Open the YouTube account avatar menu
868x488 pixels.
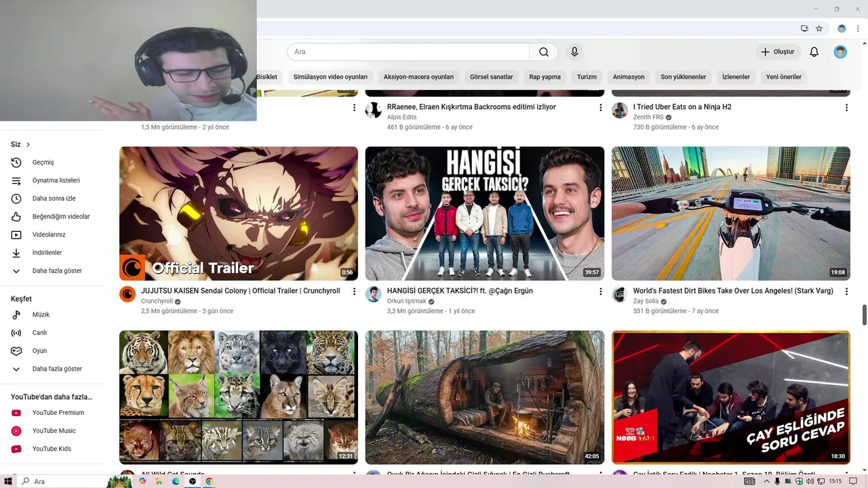pyautogui.click(x=840, y=52)
